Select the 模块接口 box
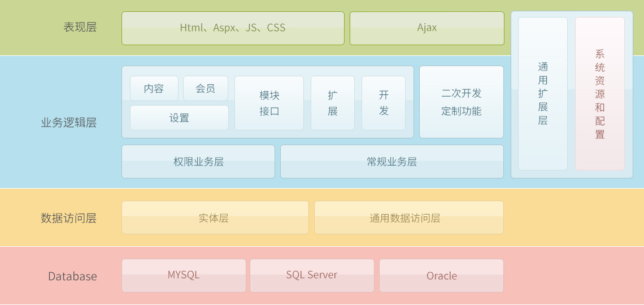The width and height of the screenshot is (644, 305). (x=269, y=103)
